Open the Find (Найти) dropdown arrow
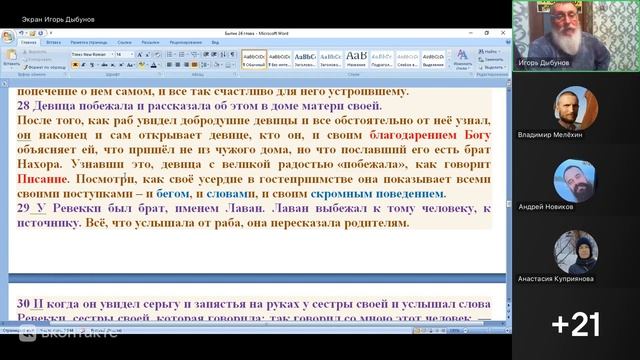 500,52
